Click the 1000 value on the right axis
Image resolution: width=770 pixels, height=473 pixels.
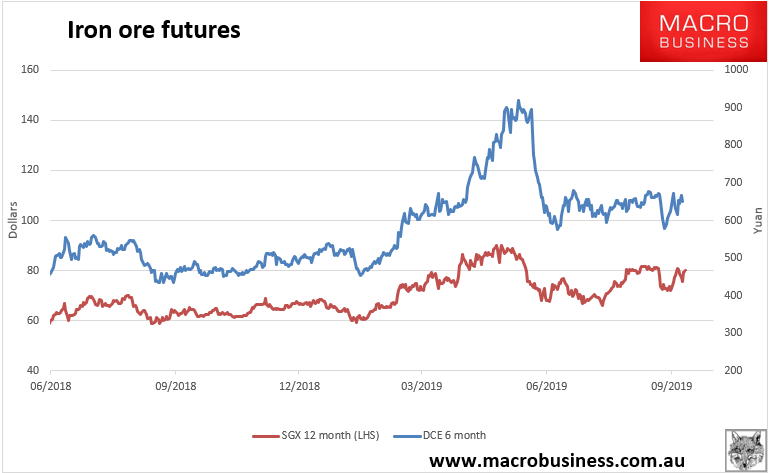point(737,70)
